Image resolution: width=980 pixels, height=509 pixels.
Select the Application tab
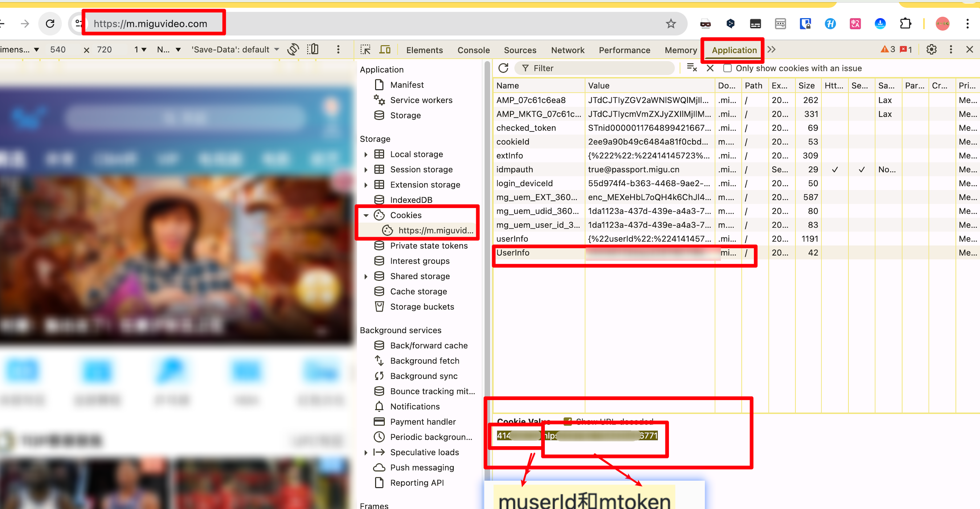[734, 50]
